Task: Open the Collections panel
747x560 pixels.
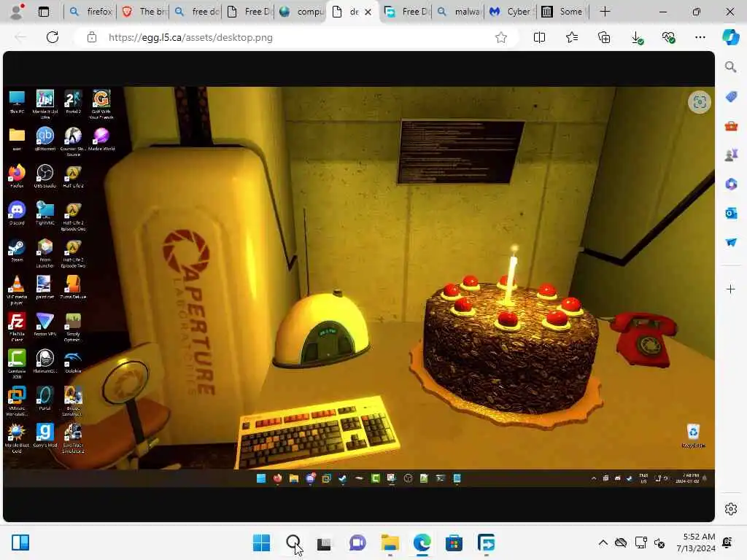Action: tap(604, 37)
